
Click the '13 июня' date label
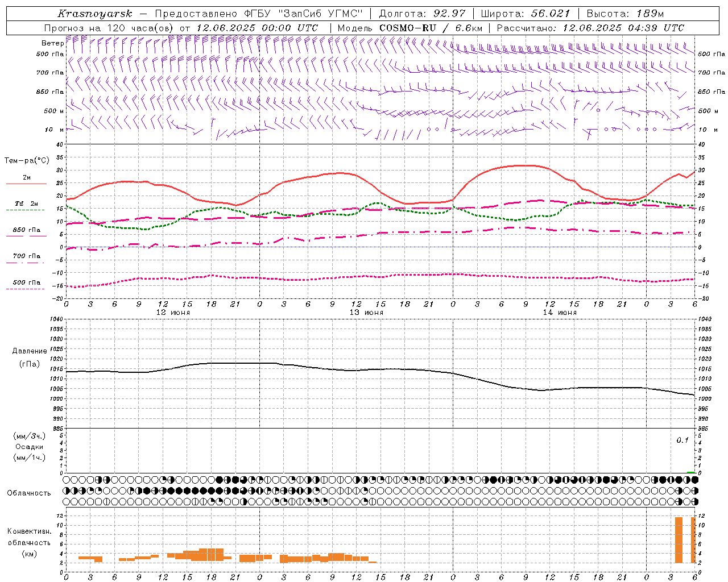click(366, 313)
